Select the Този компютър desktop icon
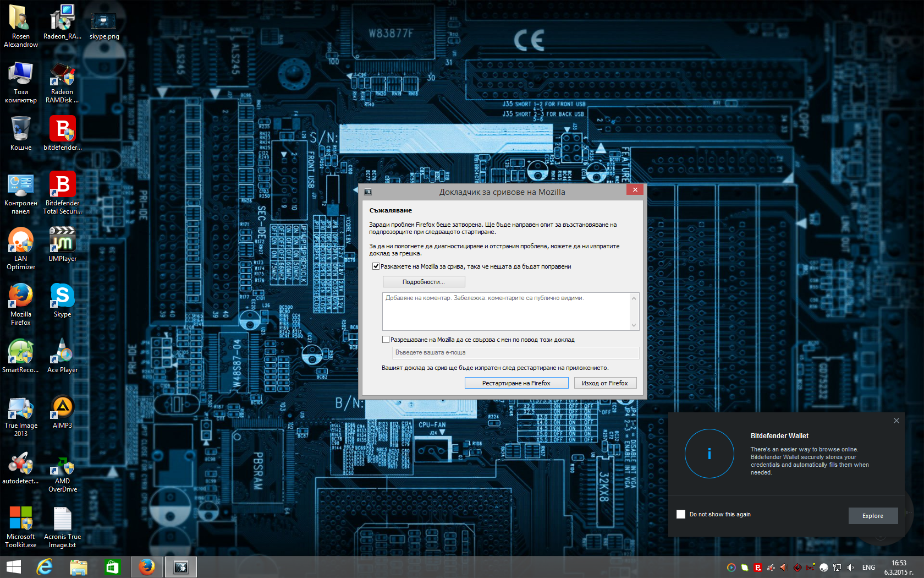The width and height of the screenshot is (924, 578). point(21,82)
